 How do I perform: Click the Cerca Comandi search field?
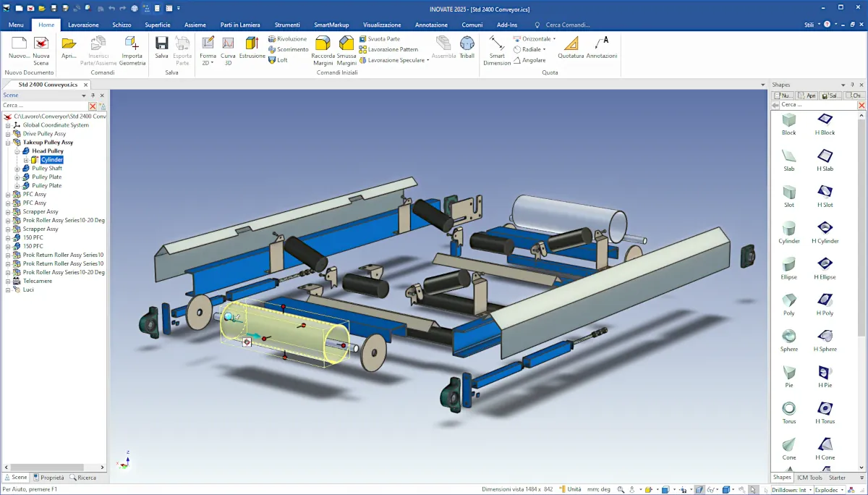(568, 25)
